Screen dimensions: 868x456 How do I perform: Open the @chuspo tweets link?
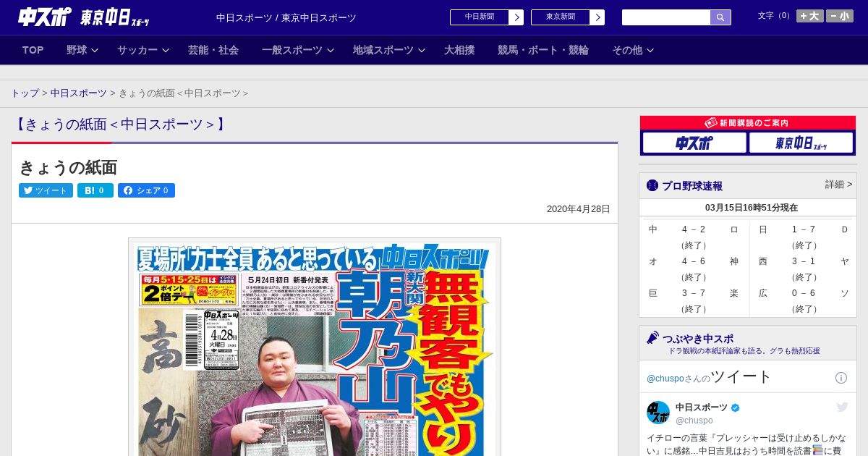click(665, 379)
